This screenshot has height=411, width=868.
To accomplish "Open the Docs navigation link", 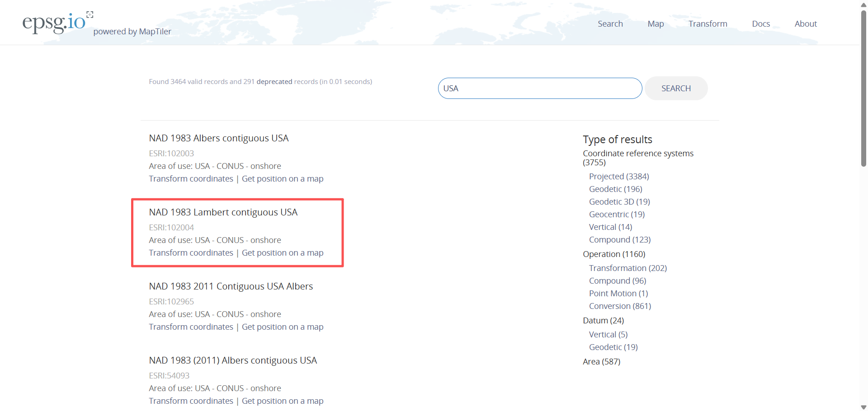I will [x=760, y=24].
